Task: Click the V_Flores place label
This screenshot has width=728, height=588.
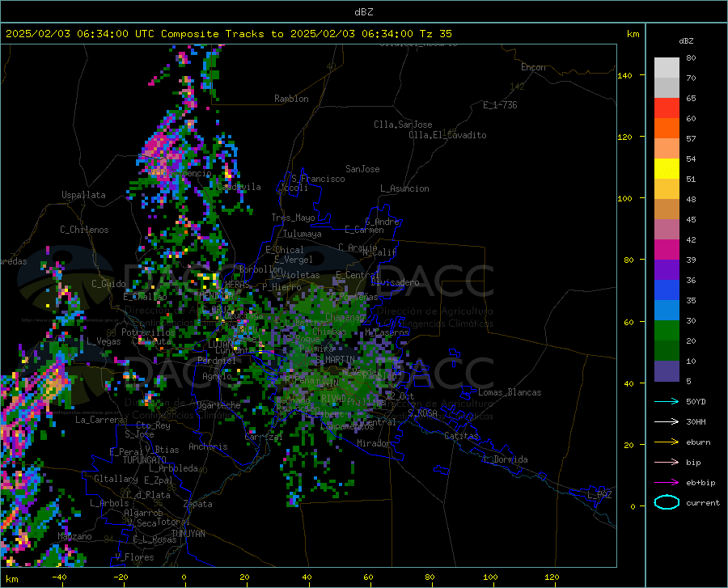Action: tap(134, 557)
